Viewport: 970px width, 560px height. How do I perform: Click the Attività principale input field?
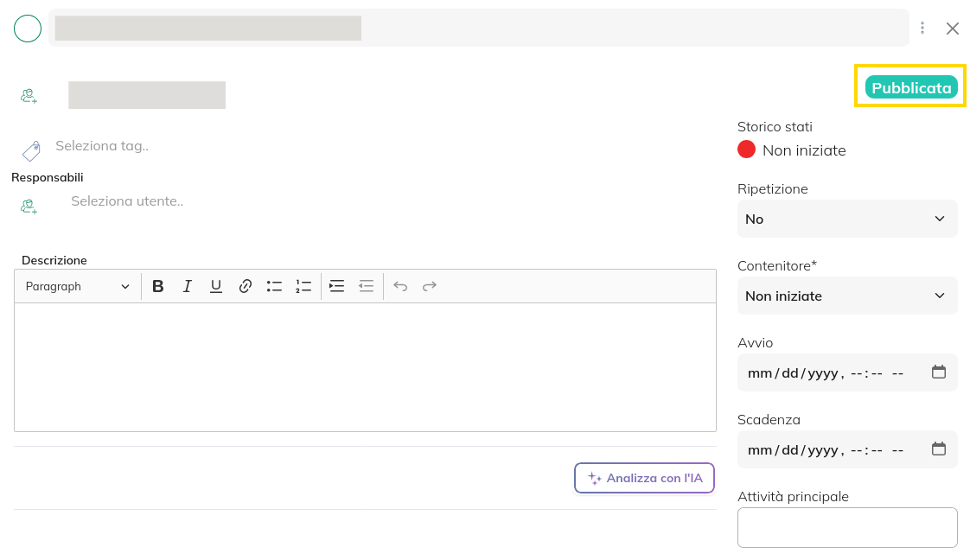coord(846,527)
